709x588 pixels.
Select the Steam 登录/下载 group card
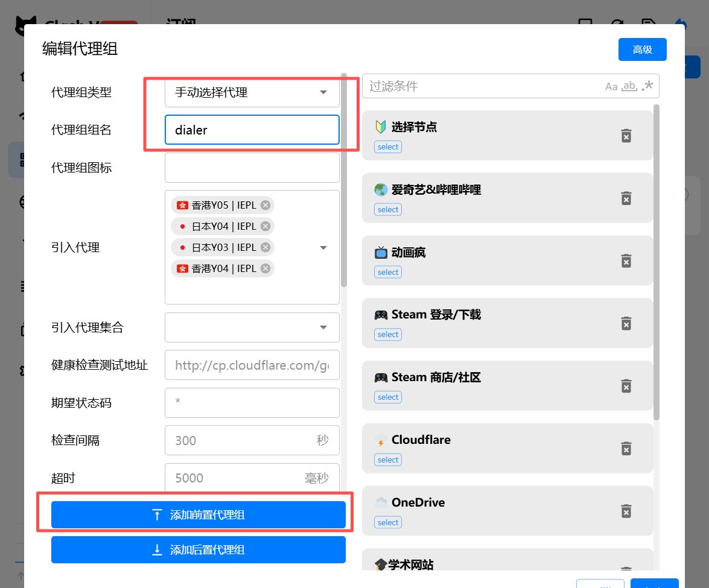(507, 323)
